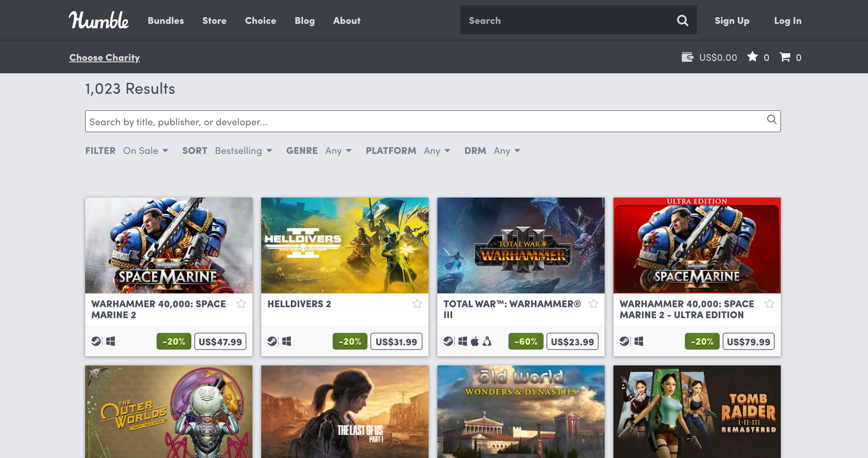Open Space Marine 2 Ultra Edition cover image
Screen dimensions: 868x458
coord(697,245)
